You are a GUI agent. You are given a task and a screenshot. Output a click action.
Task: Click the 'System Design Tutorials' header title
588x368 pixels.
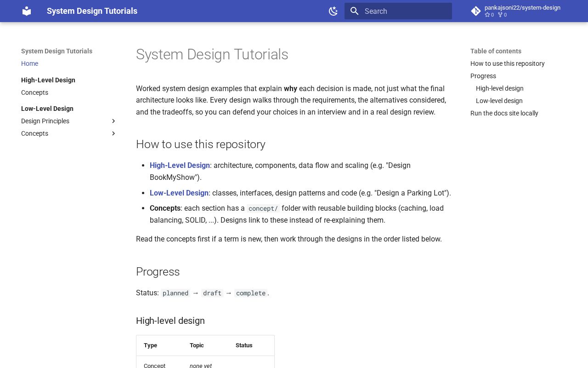[92, 11]
